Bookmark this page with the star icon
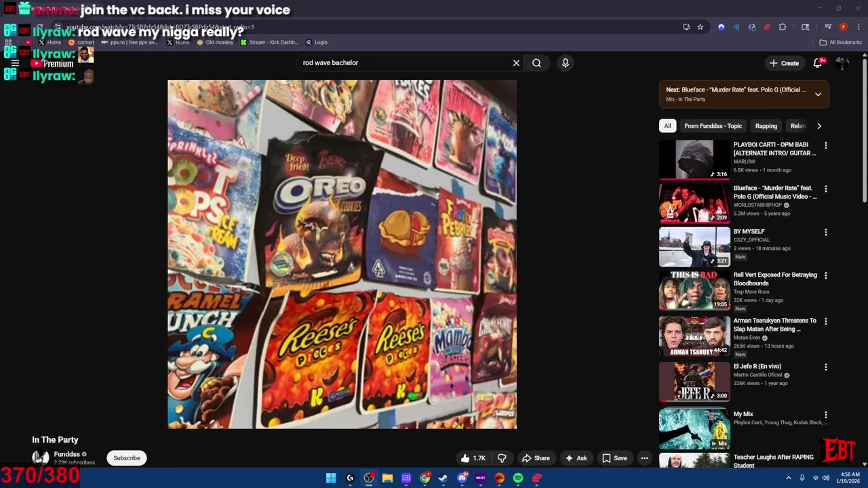868x488 pixels. click(701, 27)
